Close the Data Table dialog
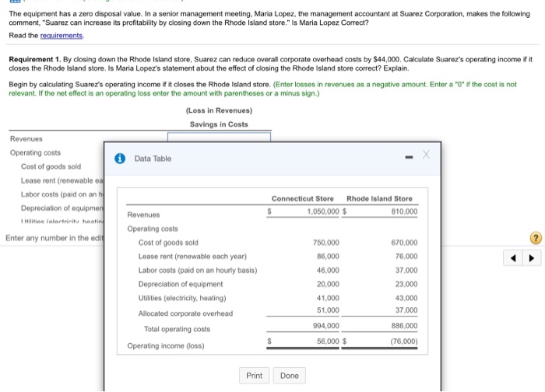 426,155
